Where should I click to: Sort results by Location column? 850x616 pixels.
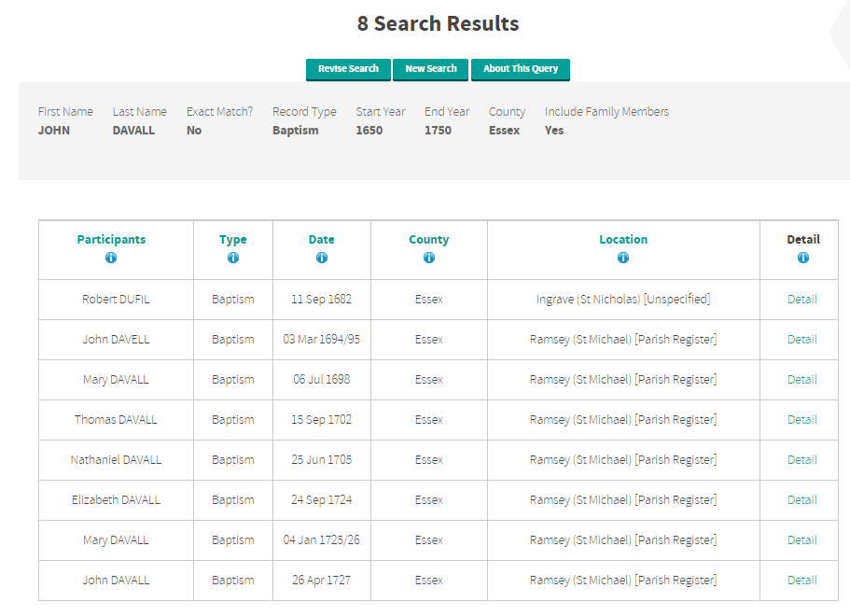[x=623, y=239]
